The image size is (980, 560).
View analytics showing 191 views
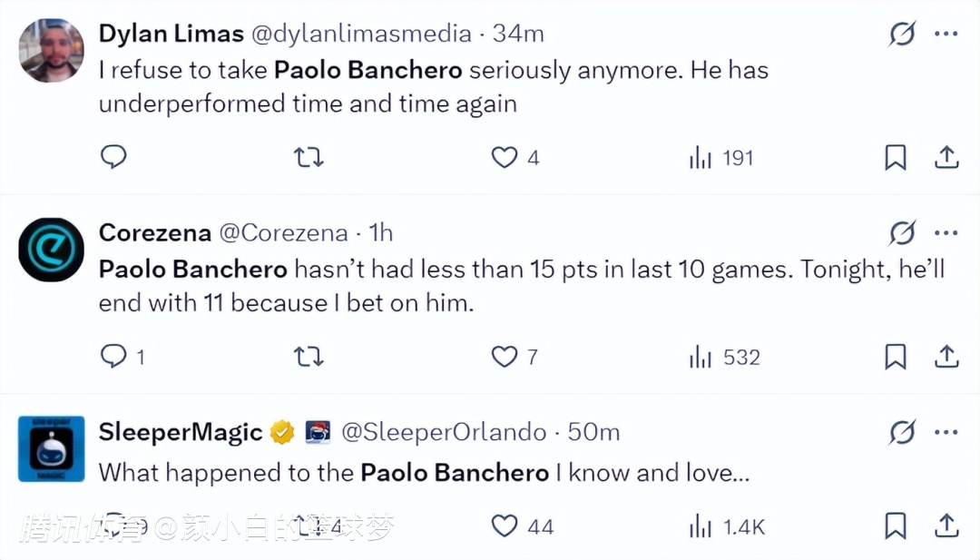721,158
